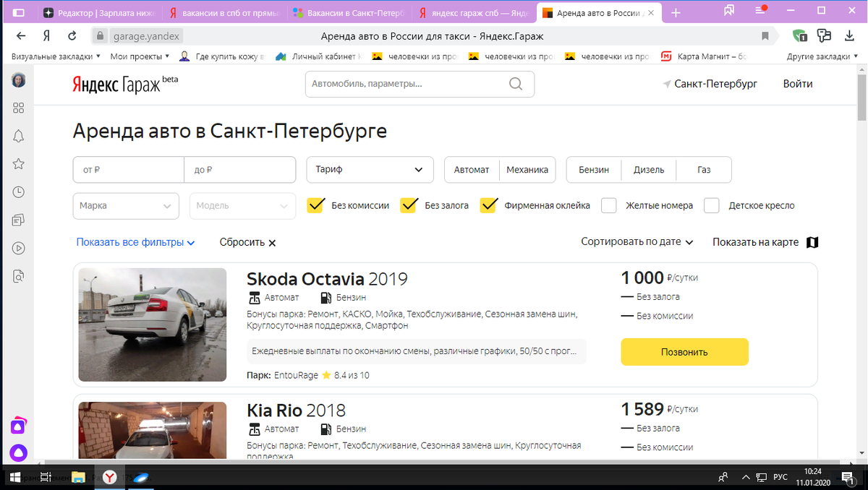Uncheck the Без комиссии checkbox
This screenshot has height=490, width=868.
315,205
